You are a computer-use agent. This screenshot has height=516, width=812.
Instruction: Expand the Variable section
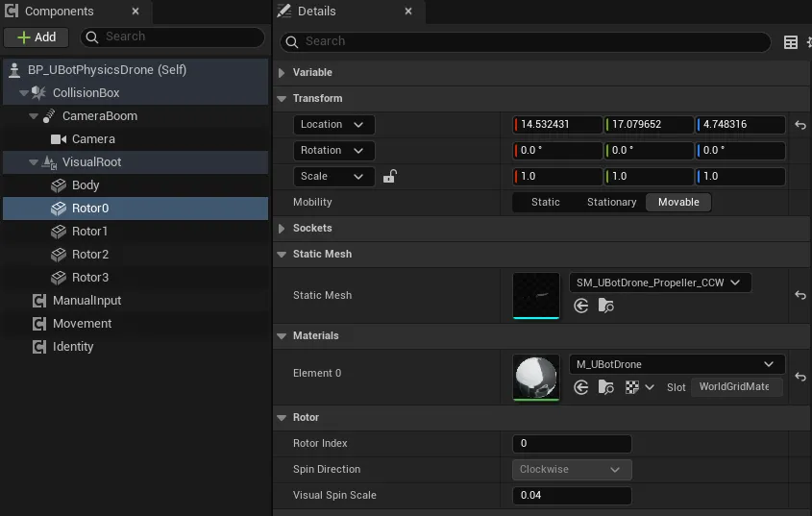tap(282, 72)
